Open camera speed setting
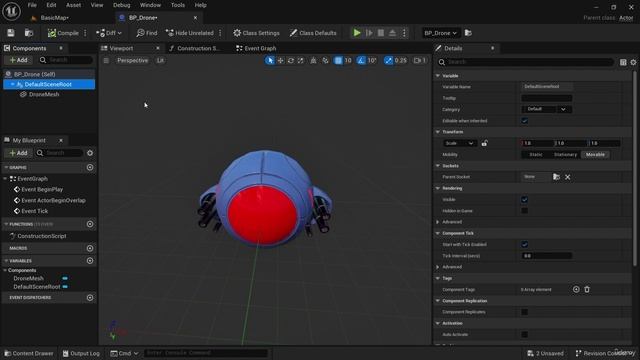 [x=420, y=60]
